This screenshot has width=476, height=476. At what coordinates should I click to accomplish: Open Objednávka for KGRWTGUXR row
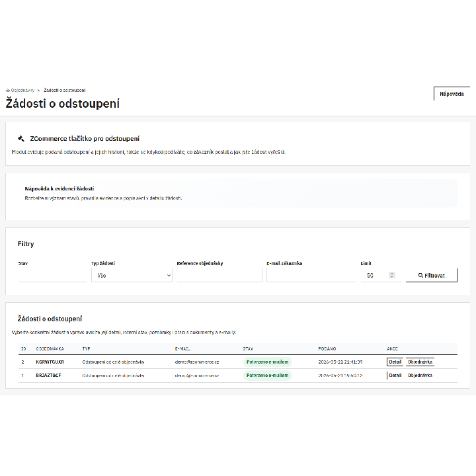coord(420,362)
